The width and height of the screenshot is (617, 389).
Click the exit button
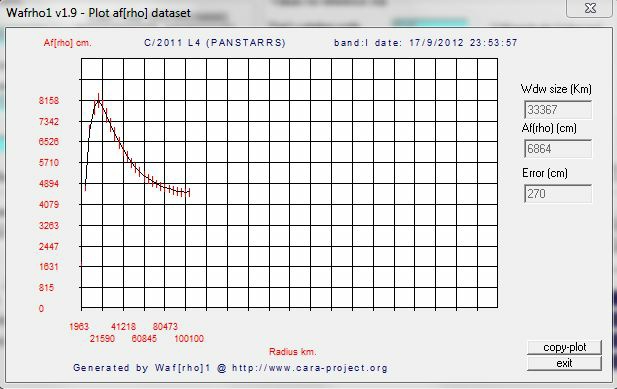[564, 363]
